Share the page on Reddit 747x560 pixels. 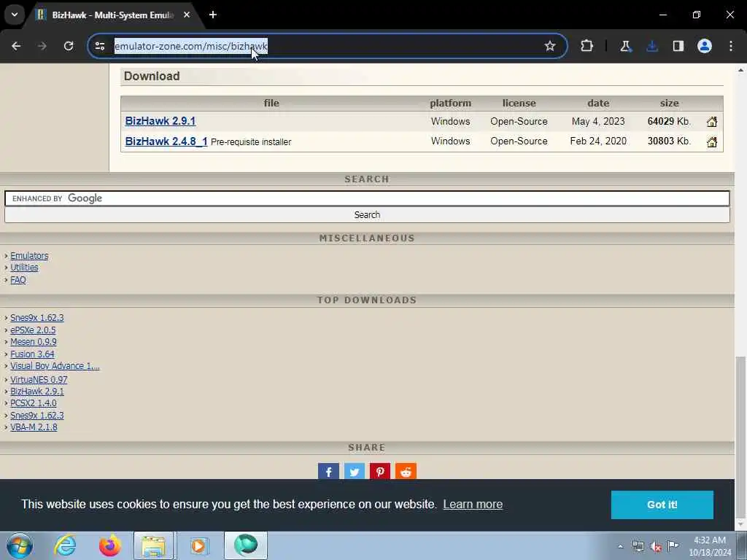click(x=406, y=472)
